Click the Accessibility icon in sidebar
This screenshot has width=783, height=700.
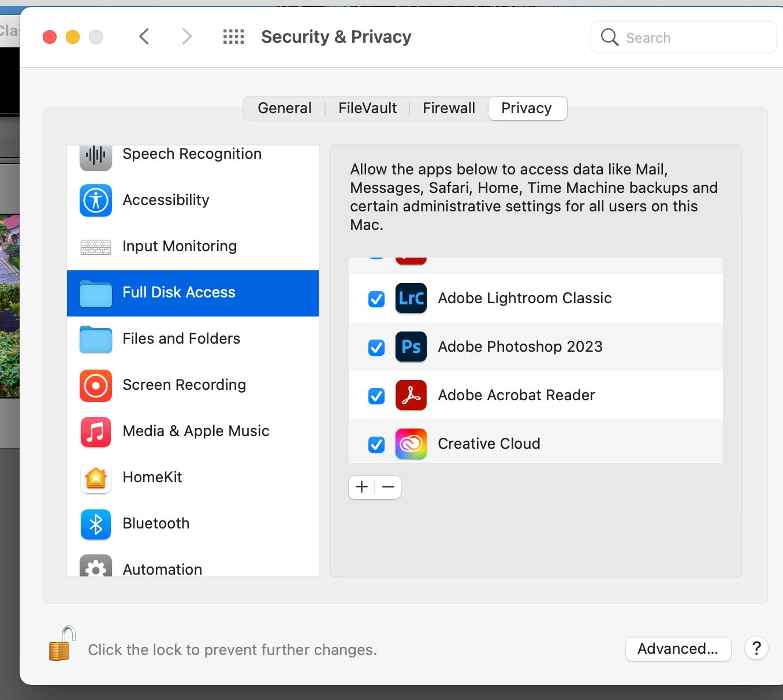tap(96, 200)
